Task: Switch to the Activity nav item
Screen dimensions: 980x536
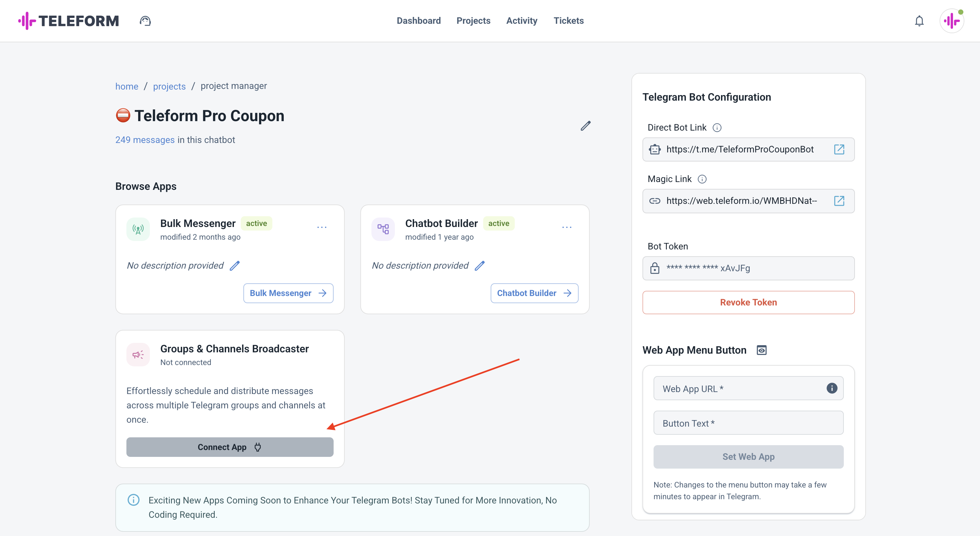Action: tap(522, 21)
